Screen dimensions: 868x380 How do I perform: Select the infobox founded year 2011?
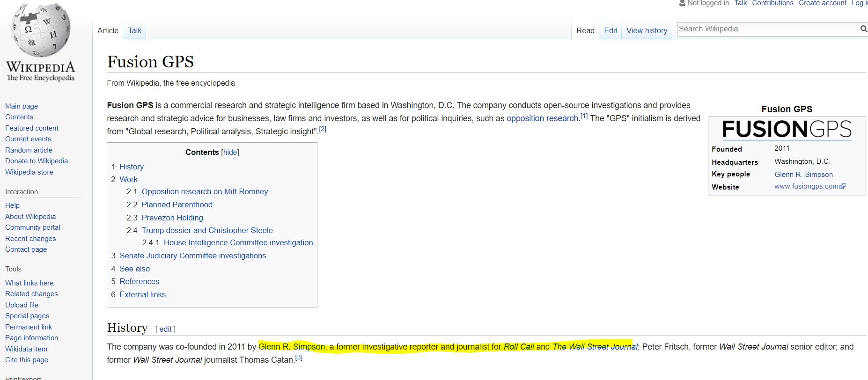[782, 148]
